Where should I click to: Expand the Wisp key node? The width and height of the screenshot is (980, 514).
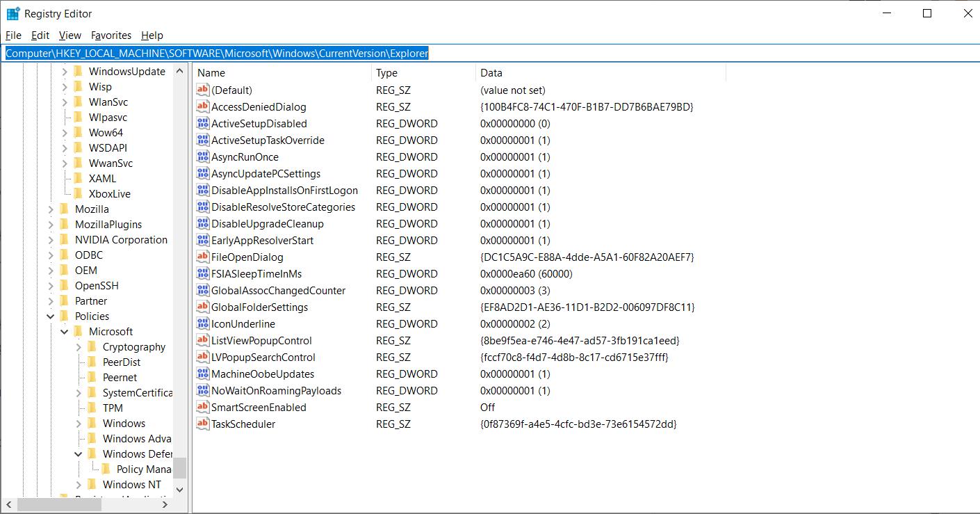pos(65,86)
